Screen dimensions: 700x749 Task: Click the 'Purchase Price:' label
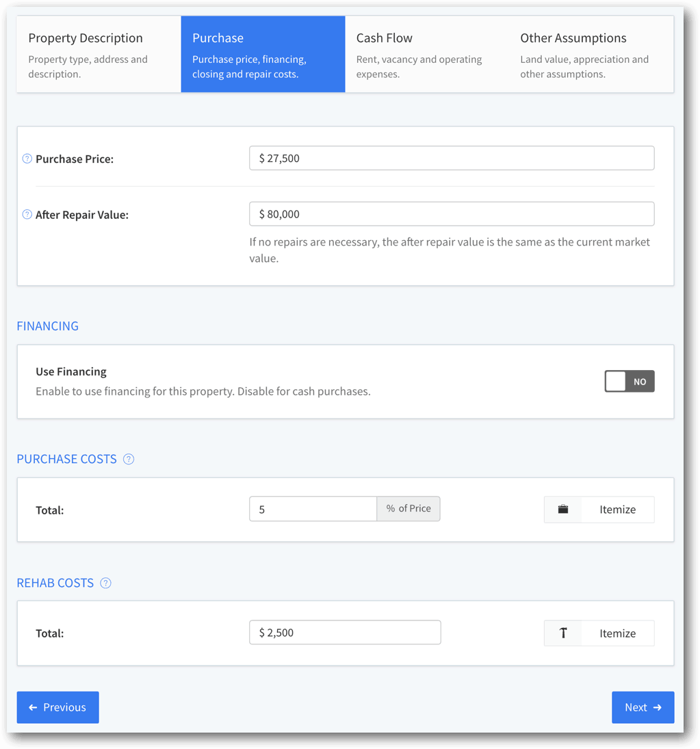[75, 159]
